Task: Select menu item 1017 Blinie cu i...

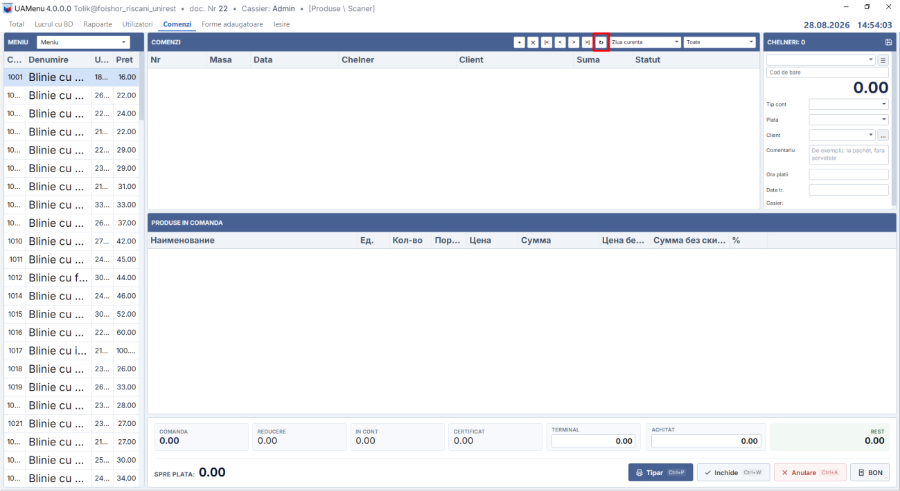Action: tap(72, 351)
